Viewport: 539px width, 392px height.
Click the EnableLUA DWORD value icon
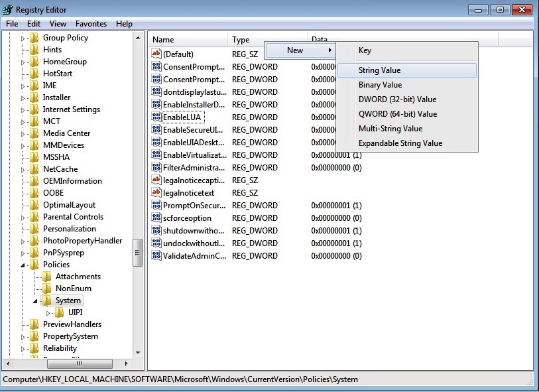pyautogui.click(x=156, y=117)
